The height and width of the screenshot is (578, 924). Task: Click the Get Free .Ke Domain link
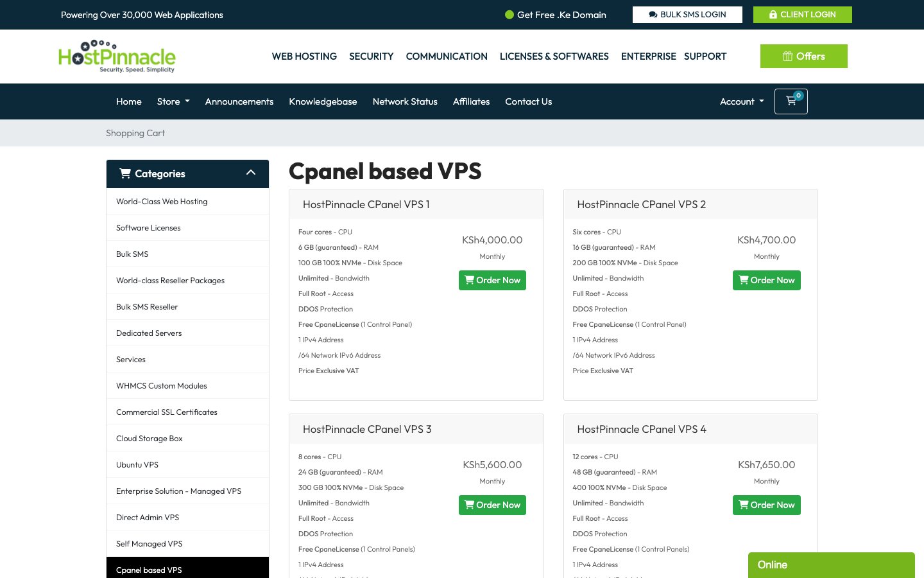click(x=556, y=15)
